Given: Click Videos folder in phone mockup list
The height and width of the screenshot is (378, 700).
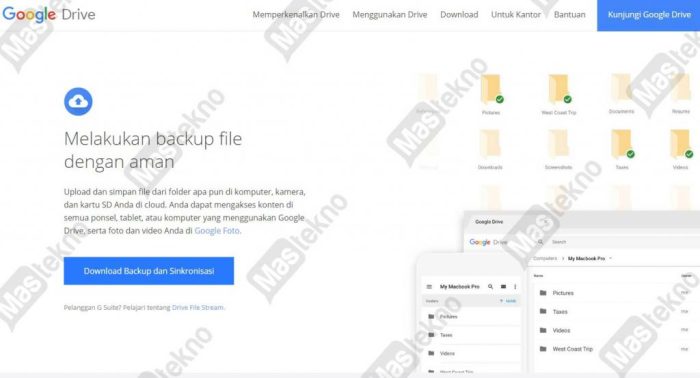Looking at the screenshot, I should pos(471,353).
